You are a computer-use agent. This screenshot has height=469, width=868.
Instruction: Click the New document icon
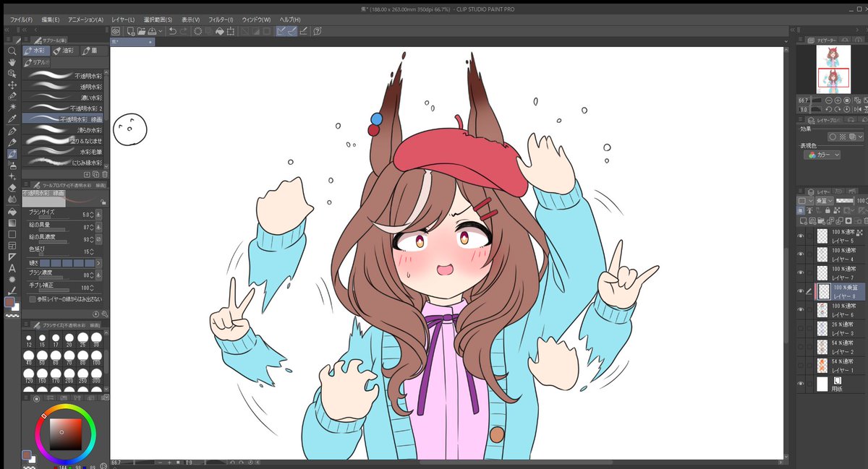click(x=130, y=31)
